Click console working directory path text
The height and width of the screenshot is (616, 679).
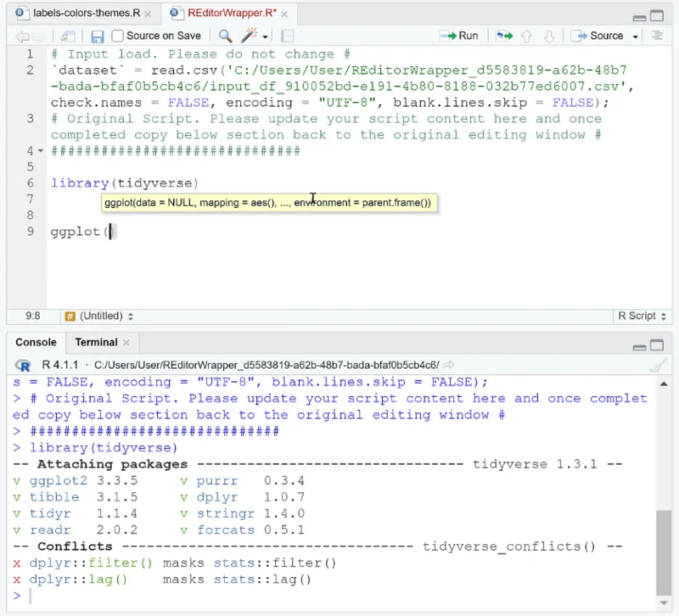267,366
